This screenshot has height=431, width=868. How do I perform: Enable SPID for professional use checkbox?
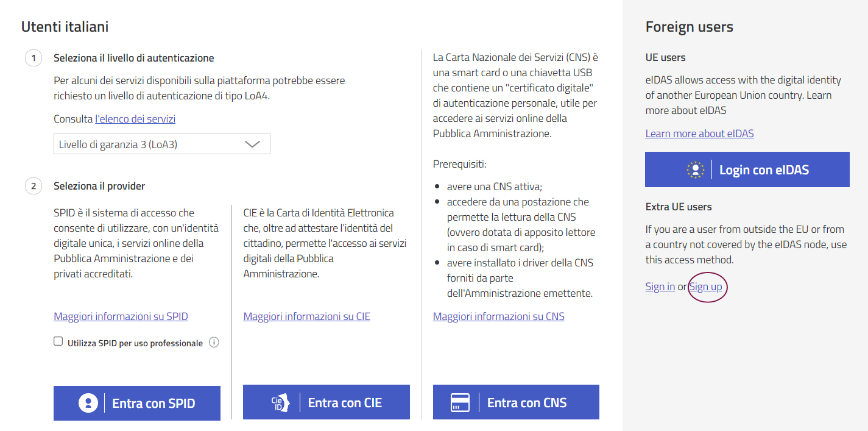pos(58,342)
